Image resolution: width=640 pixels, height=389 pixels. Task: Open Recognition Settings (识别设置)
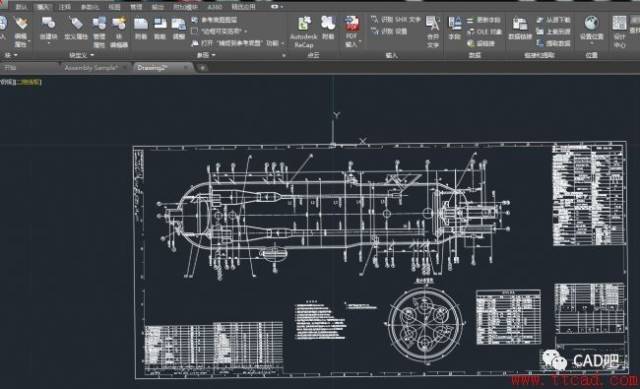click(389, 31)
